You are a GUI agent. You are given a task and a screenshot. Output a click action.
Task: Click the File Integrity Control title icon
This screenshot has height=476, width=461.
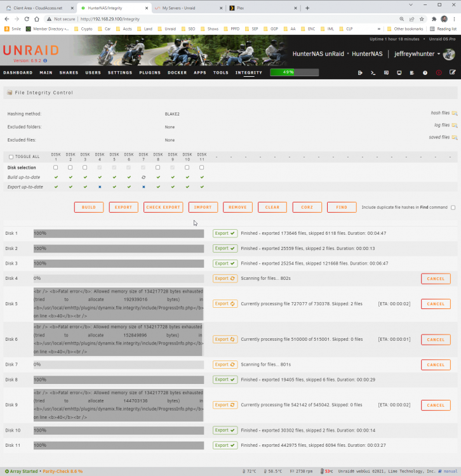(x=10, y=92)
